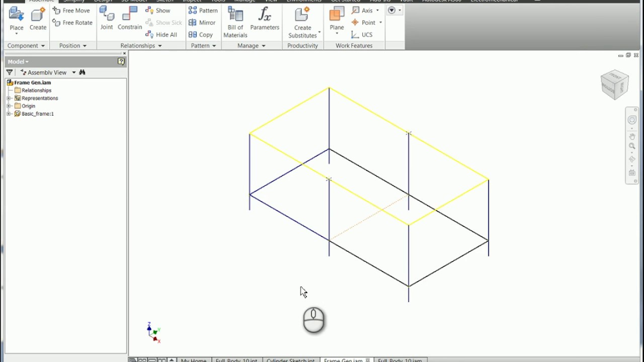Expand the Representations tree node

click(9, 98)
